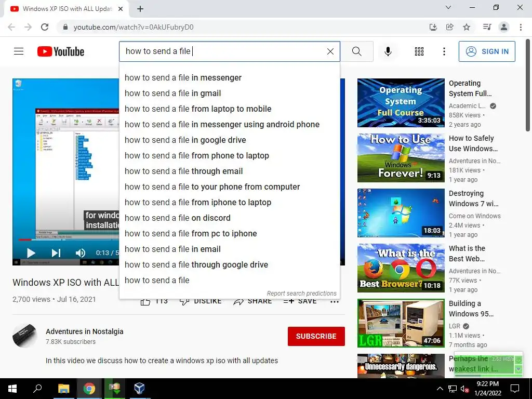Open 'Destroying Windows 7' video thumbnail
This screenshot has height=399, width=532.
pos(401,212)
